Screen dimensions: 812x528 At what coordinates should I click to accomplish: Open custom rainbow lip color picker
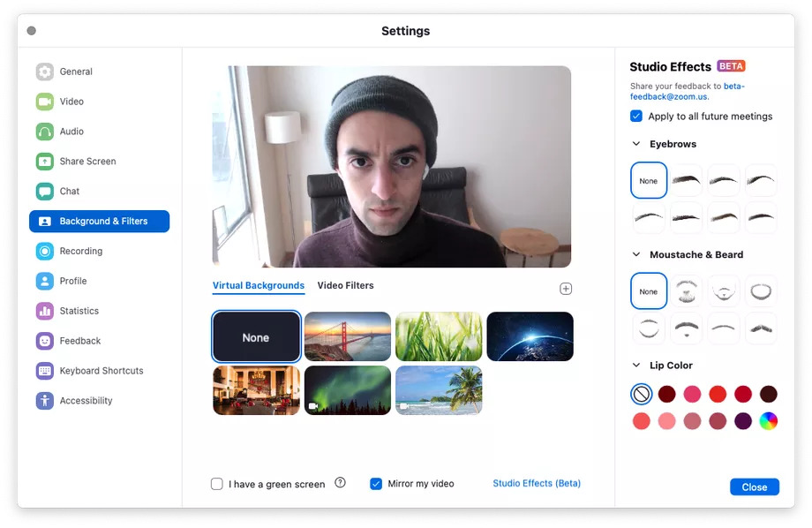pyautogui.click(x=769, y=421)
